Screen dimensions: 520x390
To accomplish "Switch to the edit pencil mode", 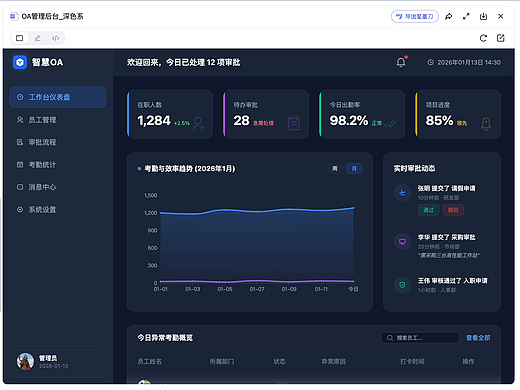I will coord(38,38).
